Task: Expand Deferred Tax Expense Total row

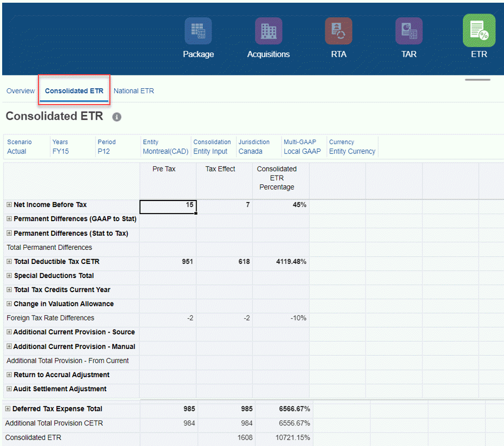Action: (8, 409)
